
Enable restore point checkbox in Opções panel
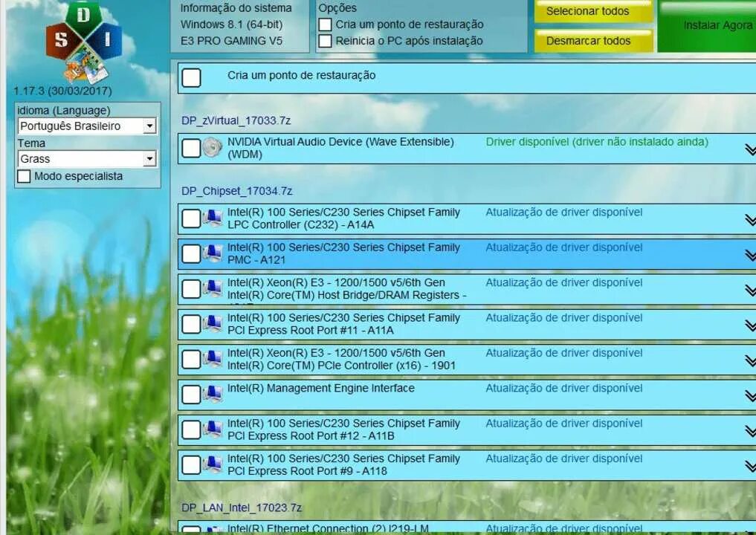tap(326, 25)
